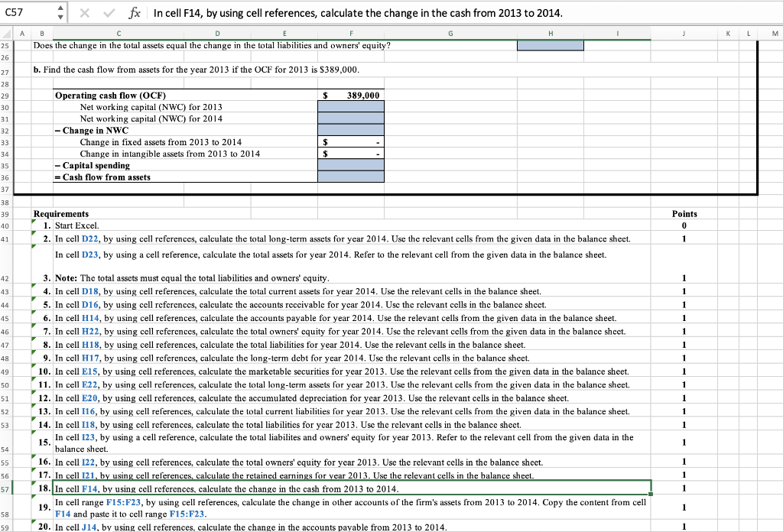Select the cell containing $389,000
This screenshot has width=783, height=532.
click(351, 96)
